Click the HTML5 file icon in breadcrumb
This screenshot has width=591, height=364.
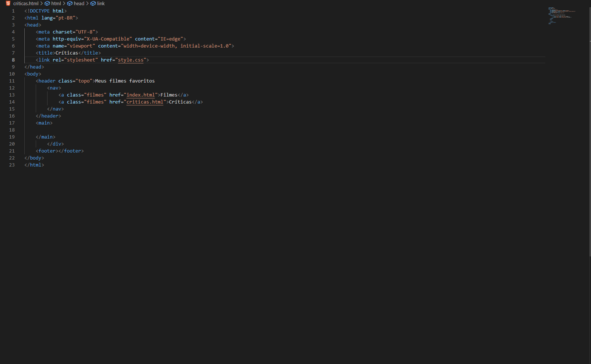coord(8,3)
